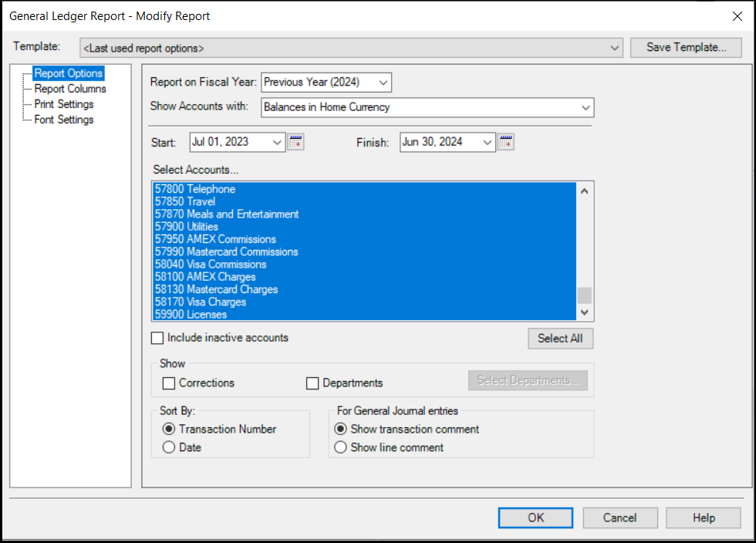Choose Show transaction comment option
Viewport: 756px width, 543px height.
coord(340,429)
